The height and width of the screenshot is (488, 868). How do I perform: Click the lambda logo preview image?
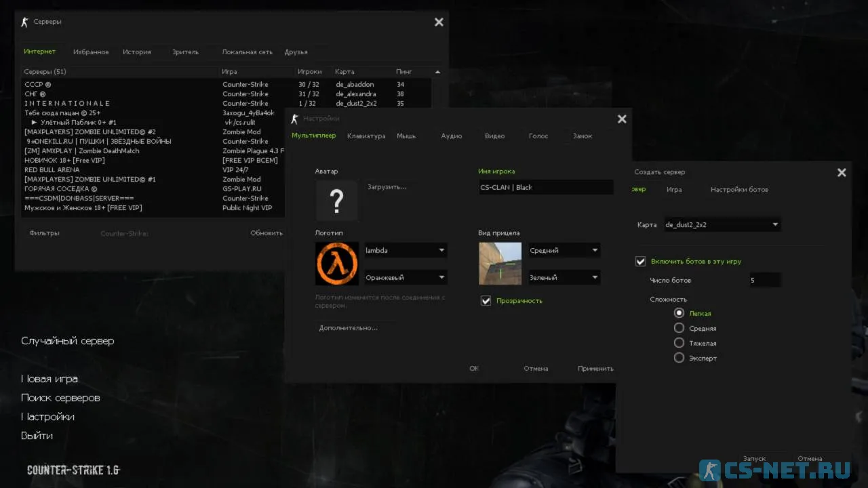(x=337, y=264)
